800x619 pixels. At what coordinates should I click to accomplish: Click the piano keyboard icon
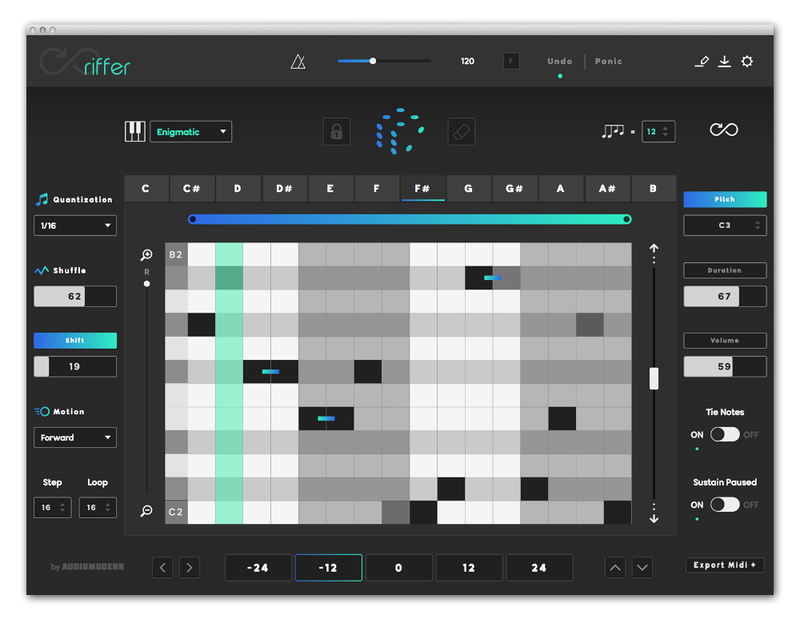coord(135,132)
